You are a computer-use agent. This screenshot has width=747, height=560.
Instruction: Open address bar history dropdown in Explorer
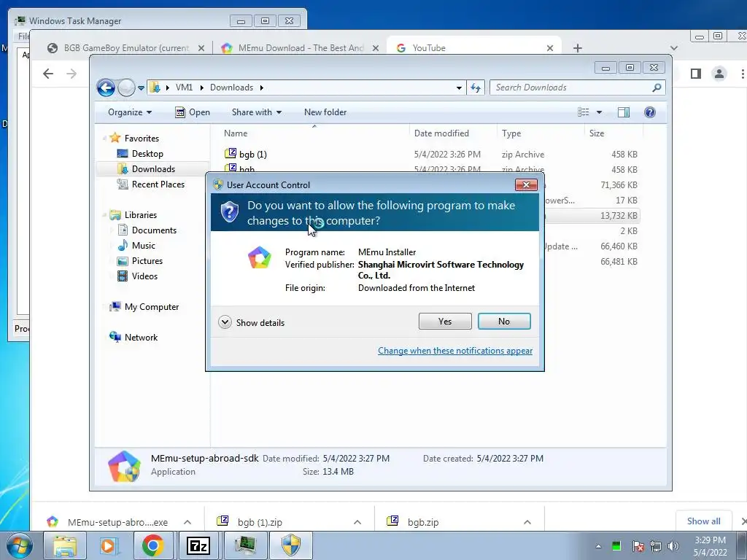click(x=459, y=87)
